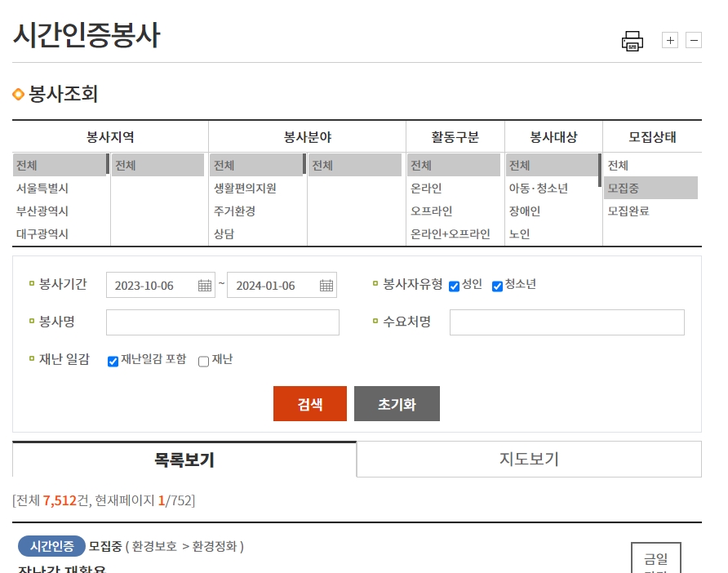Uncheck the 성인 checkbox
Viewport: 728px width, 573px height.
[455, 286]
